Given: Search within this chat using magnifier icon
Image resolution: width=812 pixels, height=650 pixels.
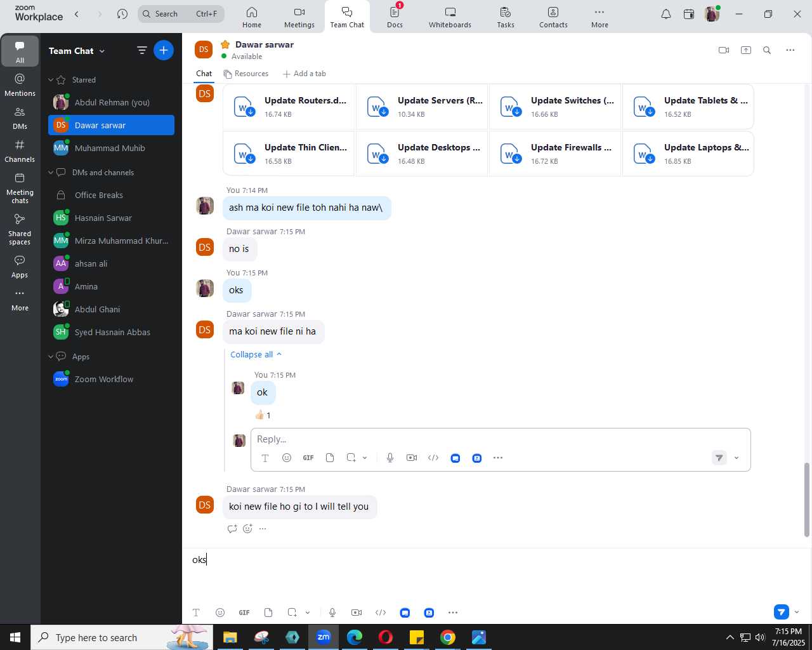Looking at the screenshot, I should 767,50.
